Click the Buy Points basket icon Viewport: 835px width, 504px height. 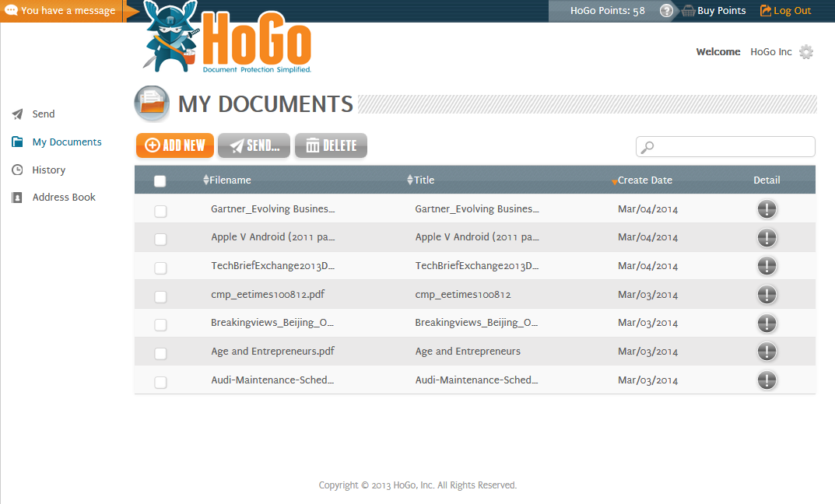click(688, 11)
